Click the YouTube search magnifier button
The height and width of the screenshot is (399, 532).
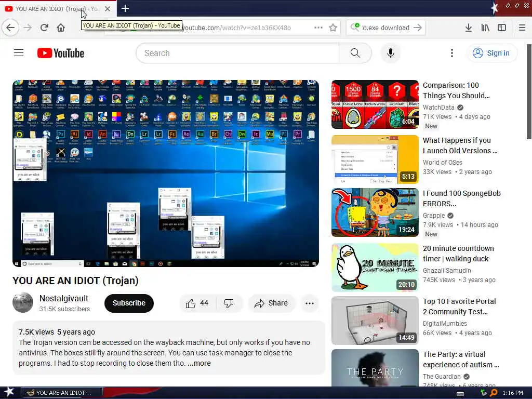[x=355, y=53]
